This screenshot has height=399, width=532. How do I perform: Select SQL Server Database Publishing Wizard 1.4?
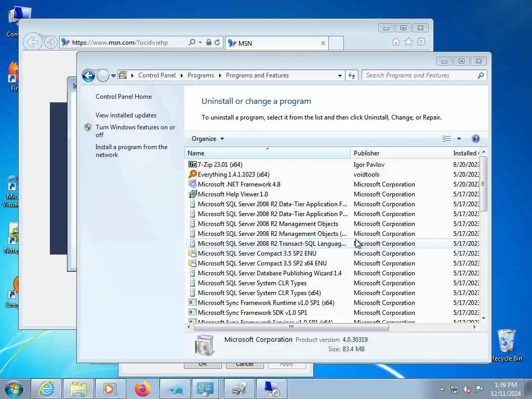tap(334, 273)
